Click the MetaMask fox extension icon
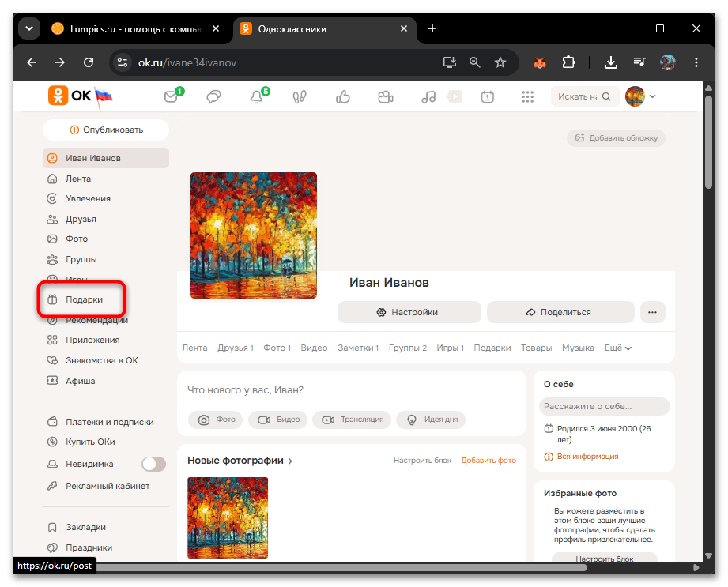The height and width of the screenshot is (587, 728). coord(540,62)
